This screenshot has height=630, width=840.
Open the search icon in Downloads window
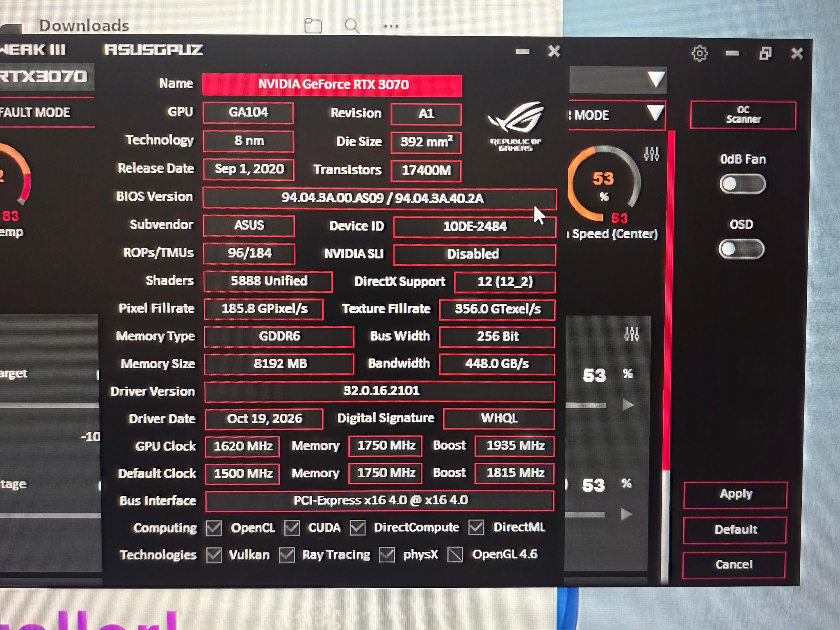click(x=352, y=26)
